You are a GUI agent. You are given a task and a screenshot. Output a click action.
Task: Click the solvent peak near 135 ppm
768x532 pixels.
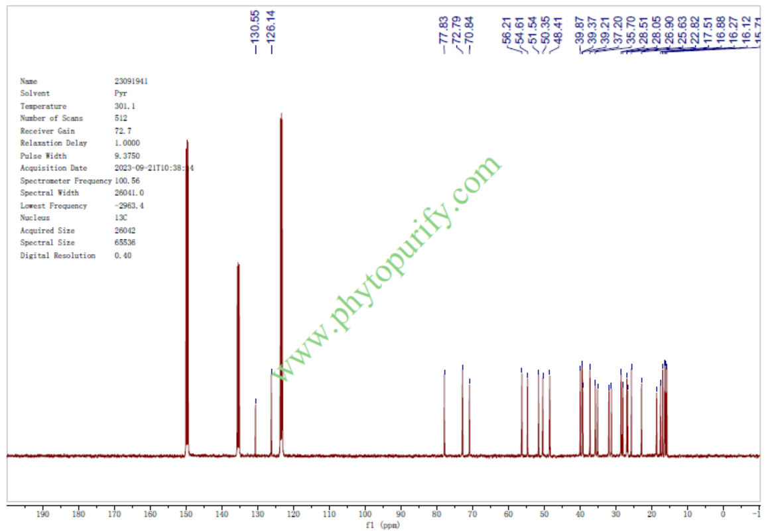pyautogui.click(x=238, y=358)
